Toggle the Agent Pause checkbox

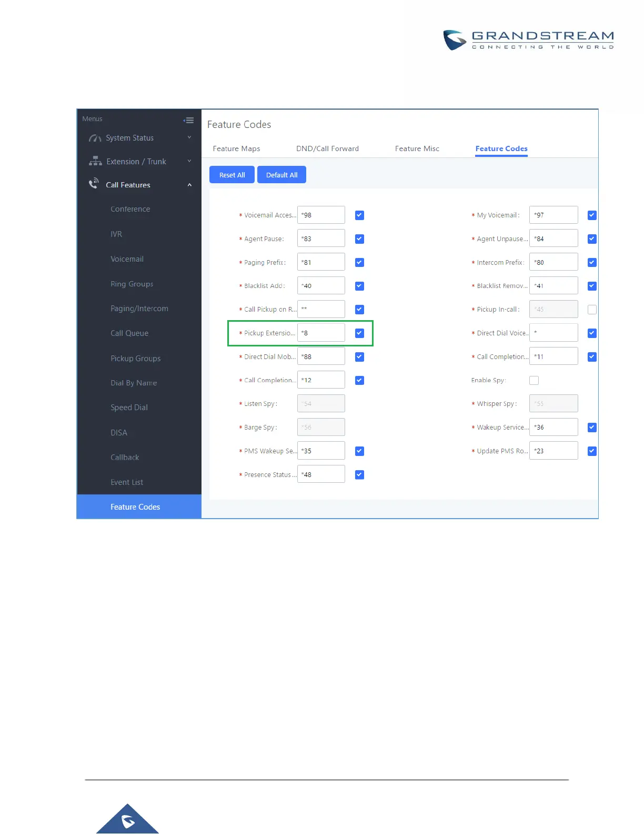[x=359, y=239]
